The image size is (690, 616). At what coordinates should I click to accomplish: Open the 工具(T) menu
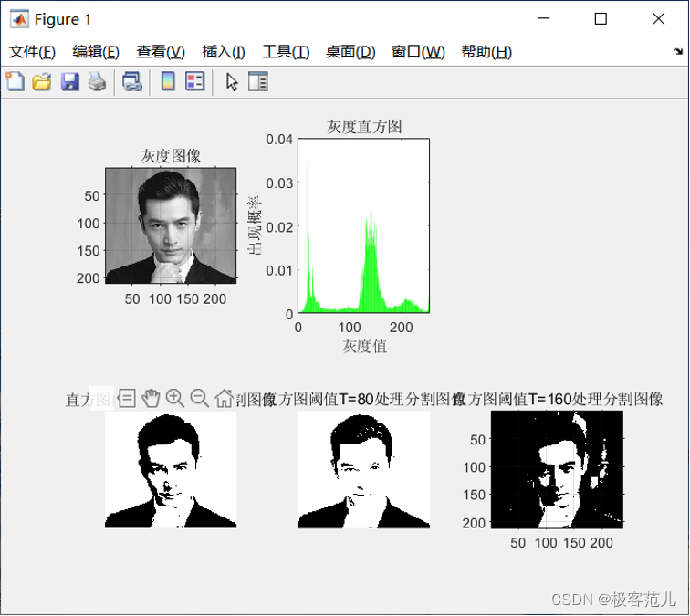(286, 52)
